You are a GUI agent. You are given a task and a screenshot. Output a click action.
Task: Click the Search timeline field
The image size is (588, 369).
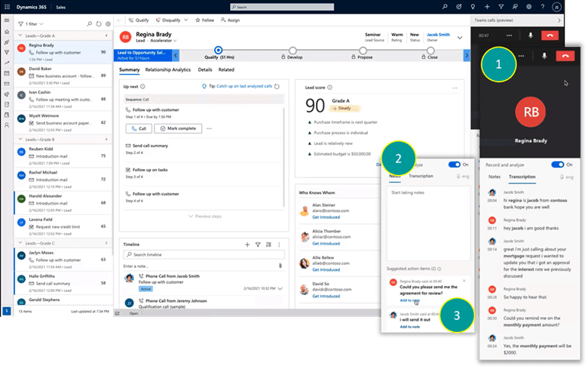click(x=204, y=255)
